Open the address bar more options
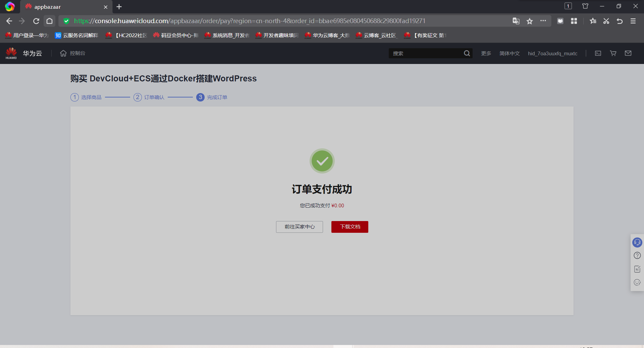 543,21
